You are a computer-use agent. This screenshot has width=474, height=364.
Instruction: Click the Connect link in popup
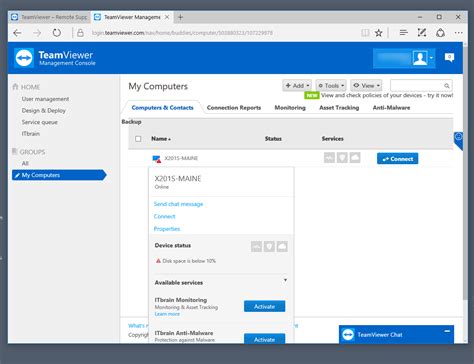coord(164,216)
